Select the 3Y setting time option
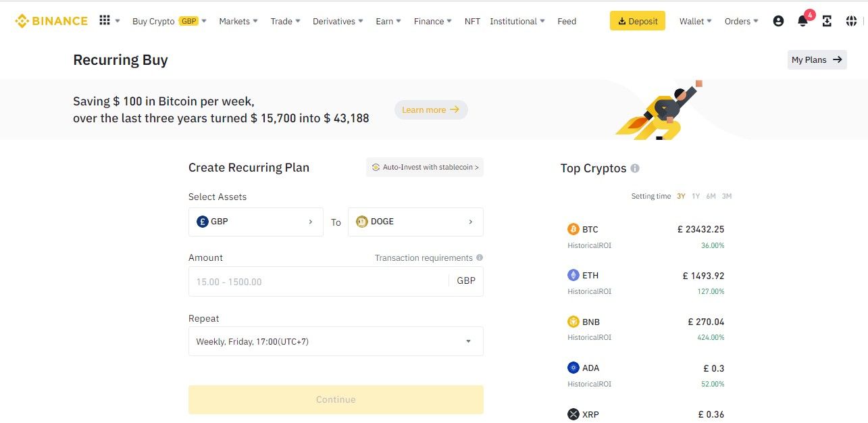868x423 pixels. [x=681, y=196]
